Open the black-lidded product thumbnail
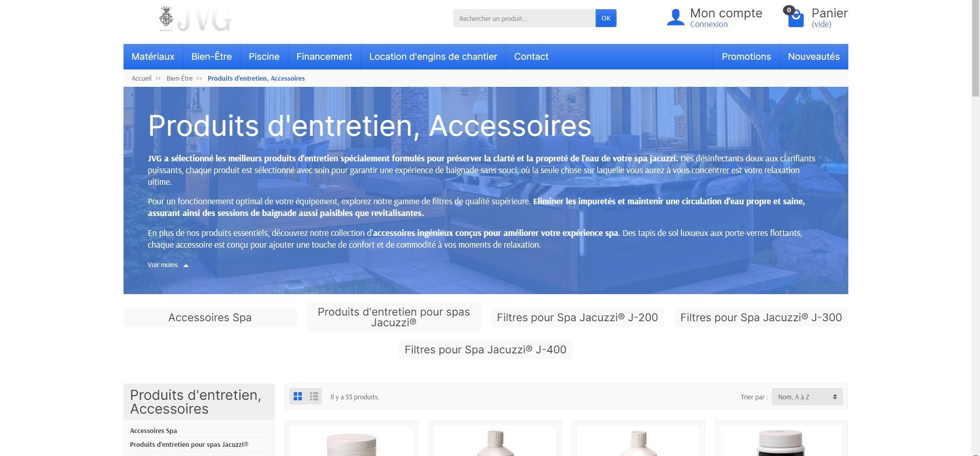 coord(781,442)
